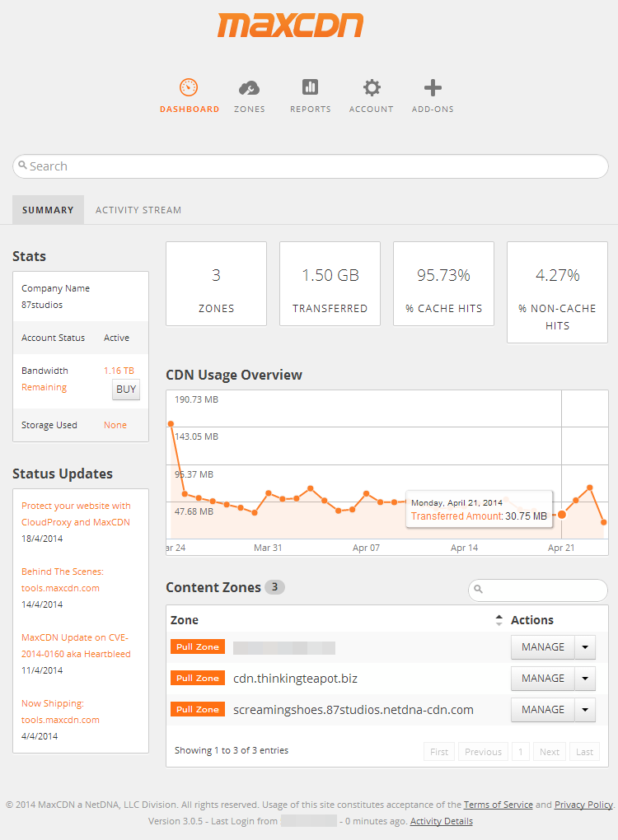Image resolution: width=618 pixels, height=840 pixels.
Task: Click the 4.27% NON-CACHE HITS card
Action: (x=557, y=292)
